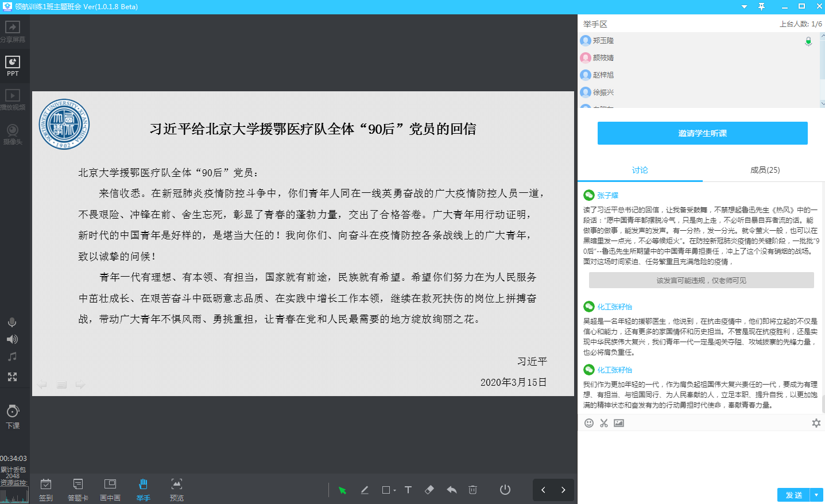
Task: Click the undo arrow in the toolbar
Action: coord(452,490)
